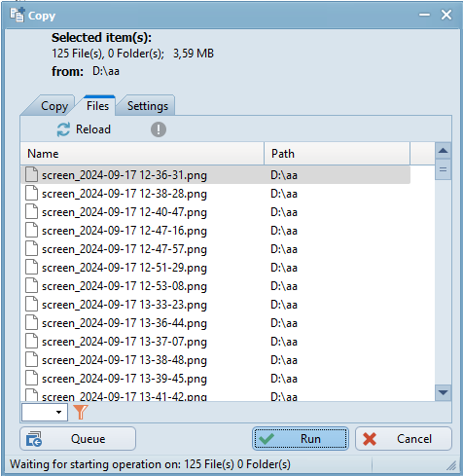The image size is (463, 476).
Task: Click the Queue button
Action: pos(78,439)
